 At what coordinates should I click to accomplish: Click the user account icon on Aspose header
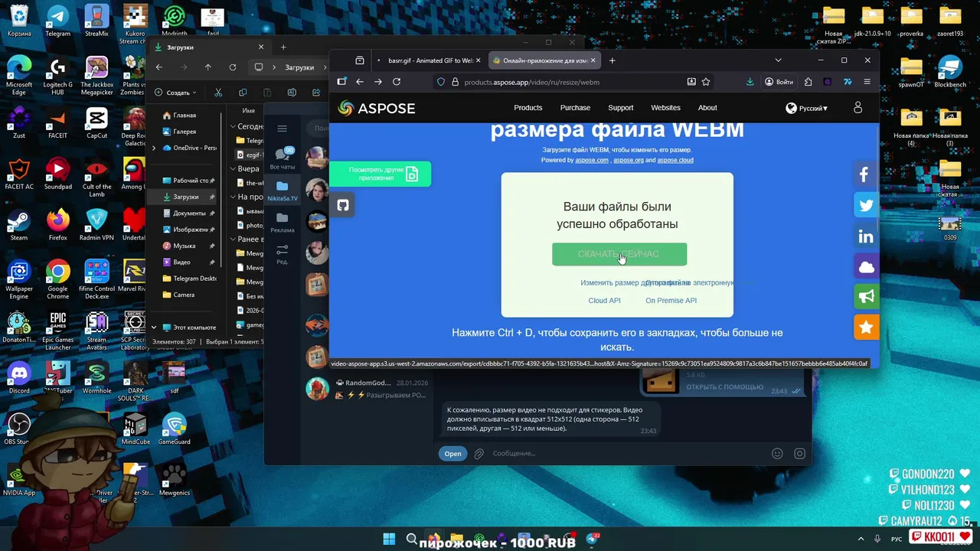click(857, 108)
